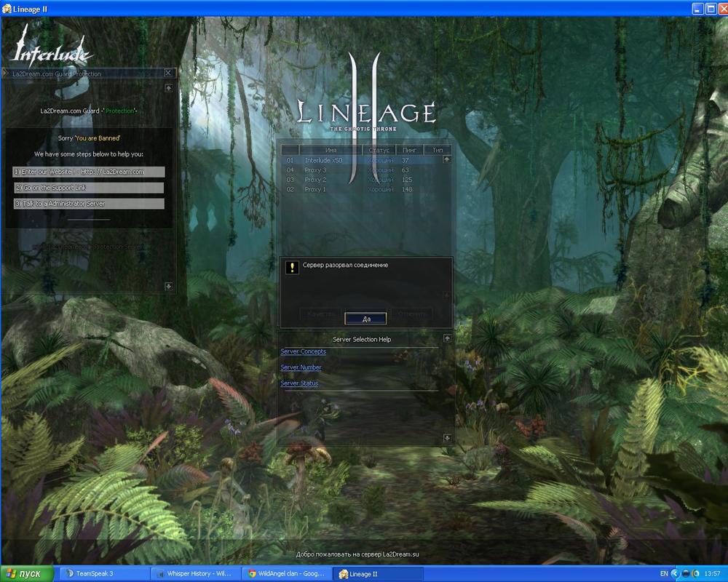728x582 pixels.
Task: Close the La2Dream.com Guard Protection panel
Action: 168,73
